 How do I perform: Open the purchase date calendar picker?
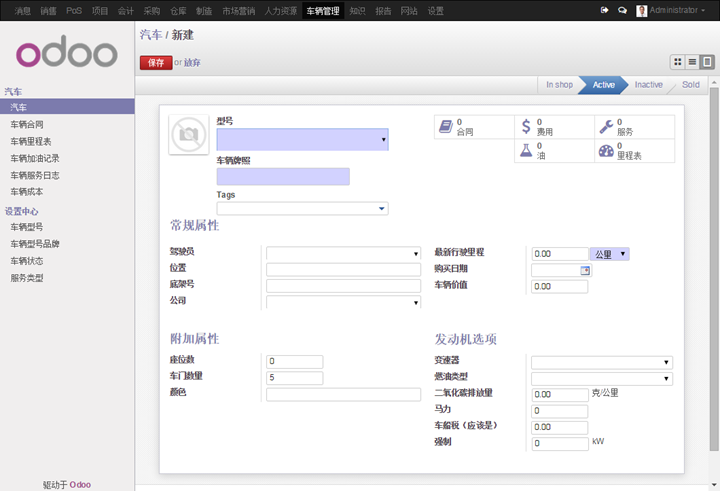coord(585,271)
